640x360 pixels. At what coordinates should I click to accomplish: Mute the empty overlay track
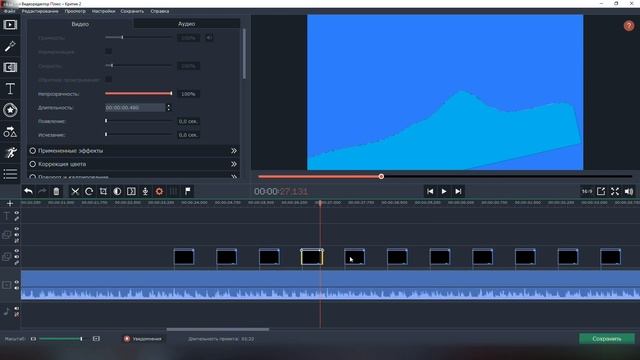tap(17, 235)
